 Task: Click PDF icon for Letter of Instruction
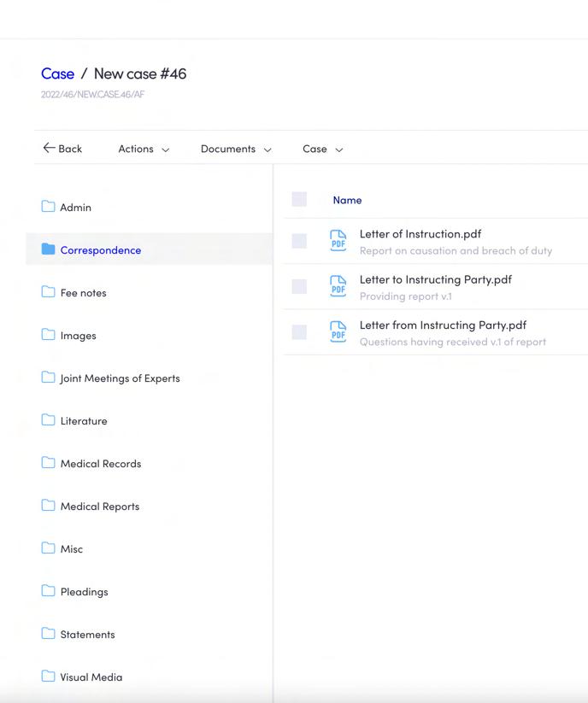click(x=338, y=241)
